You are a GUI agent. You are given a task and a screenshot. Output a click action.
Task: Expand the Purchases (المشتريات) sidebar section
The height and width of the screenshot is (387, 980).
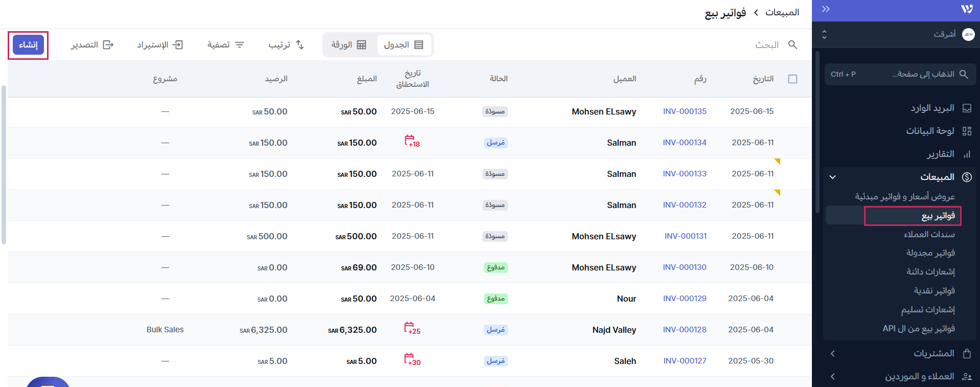[x=833, y=353]
